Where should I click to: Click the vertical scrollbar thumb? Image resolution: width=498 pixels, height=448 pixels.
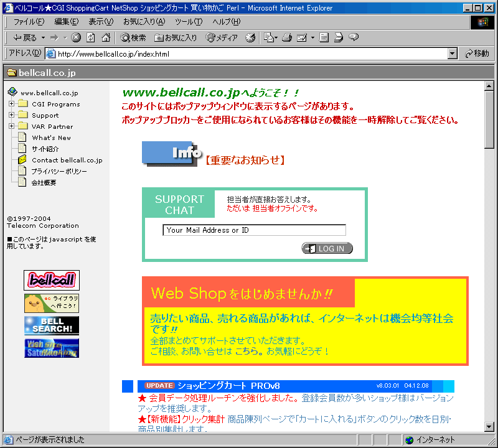pos(489,119)
